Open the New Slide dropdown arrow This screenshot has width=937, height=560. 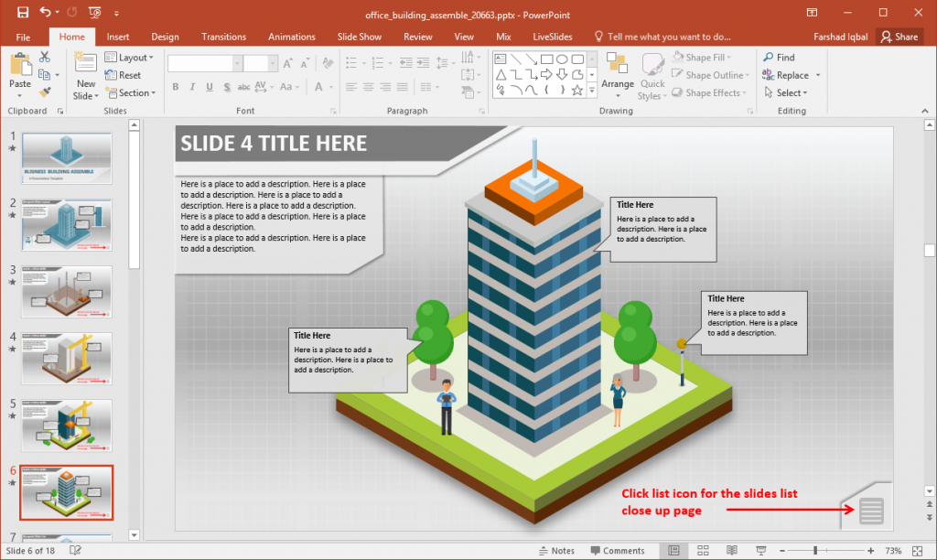97,95
